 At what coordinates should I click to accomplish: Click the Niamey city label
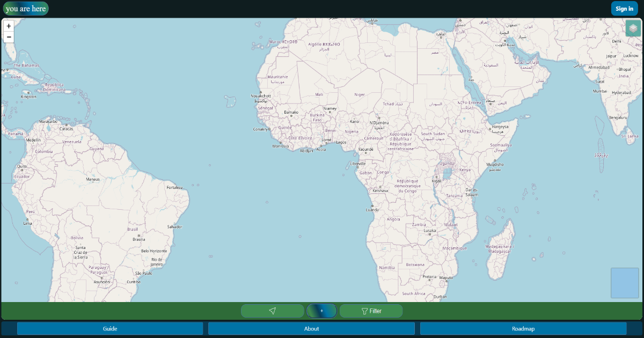330,108
